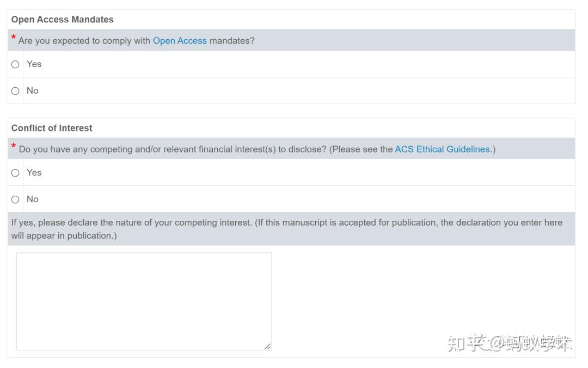Click the Open Access Mandates section heading
The height and width of the screenshot is (368, 588).
tap(63, 20)
